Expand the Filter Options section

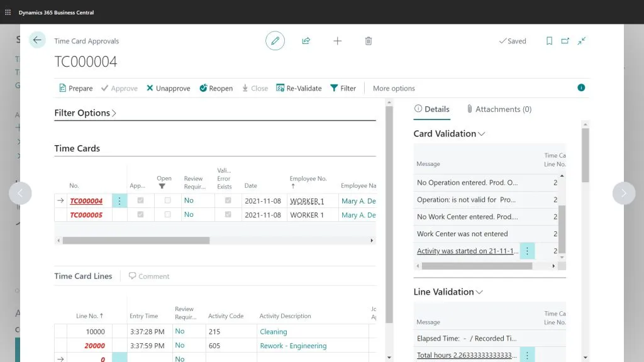(x=86, y=113)
